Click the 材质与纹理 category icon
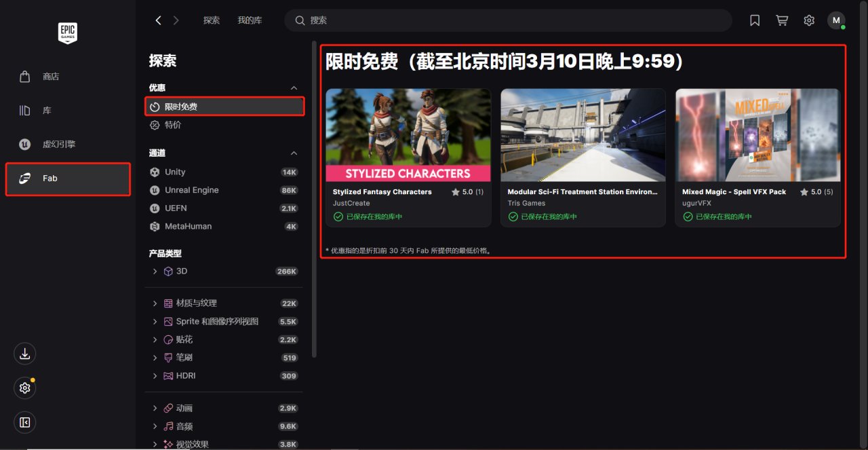The height and width of the screenshot is (450, 868). point(169,303)
